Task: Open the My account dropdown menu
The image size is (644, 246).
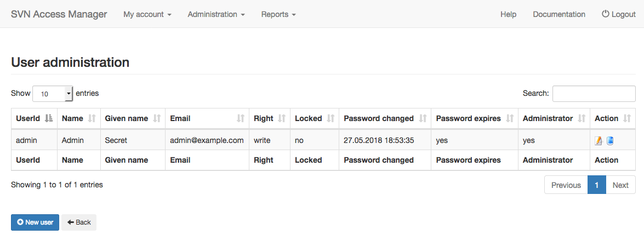Action: 147,14
